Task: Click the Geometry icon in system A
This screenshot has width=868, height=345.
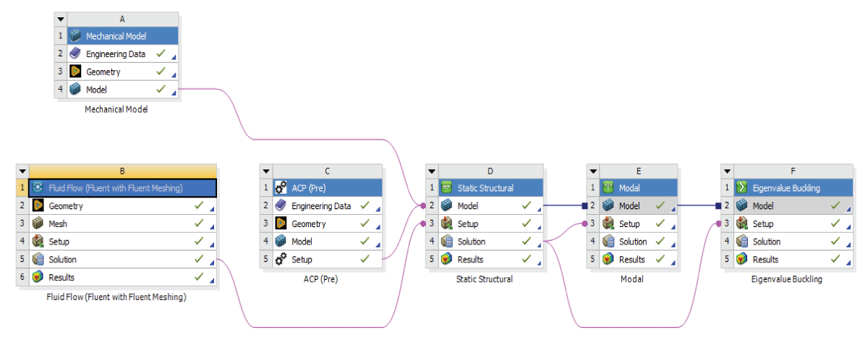Action: pos(75,72)
